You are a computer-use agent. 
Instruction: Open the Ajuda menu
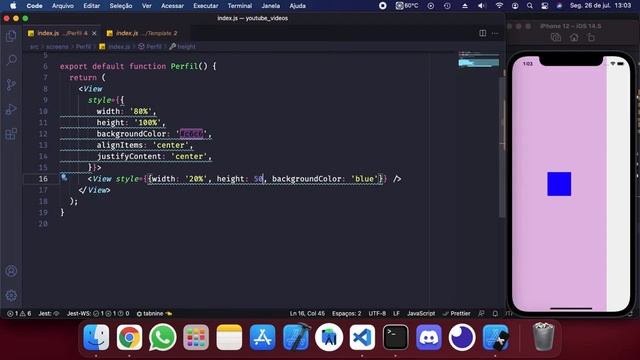[x=298, y=6]
